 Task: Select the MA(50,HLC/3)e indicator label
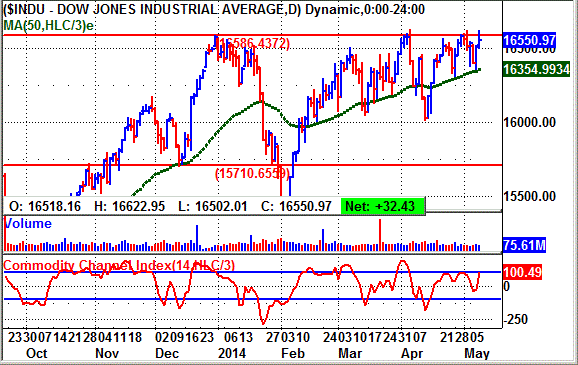[x=48, y=26]
